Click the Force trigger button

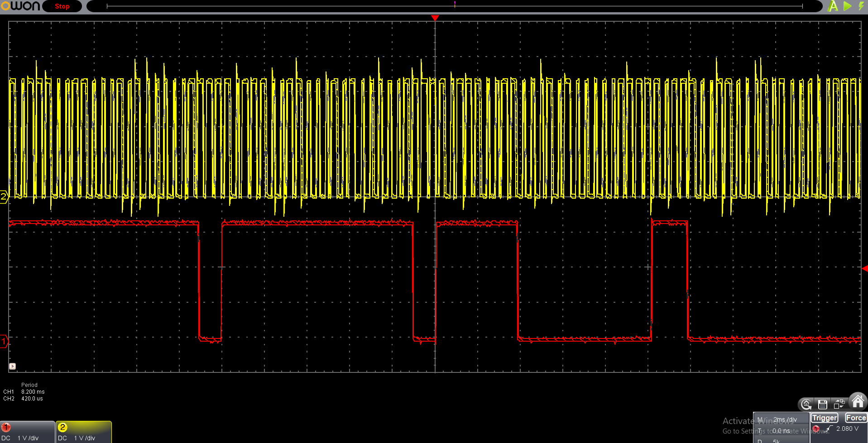856,418
